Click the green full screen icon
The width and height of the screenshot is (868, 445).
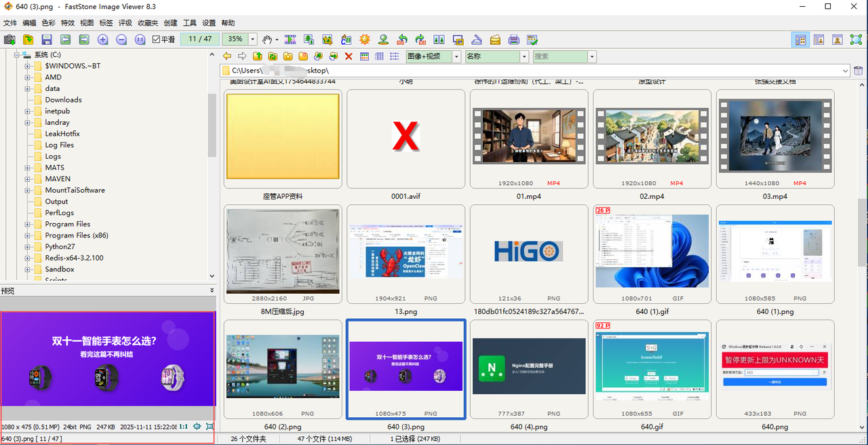[x=856, y=39]
